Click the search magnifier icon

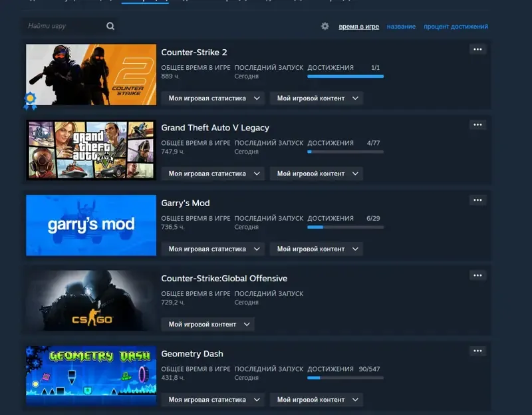(x=110, y=26)
